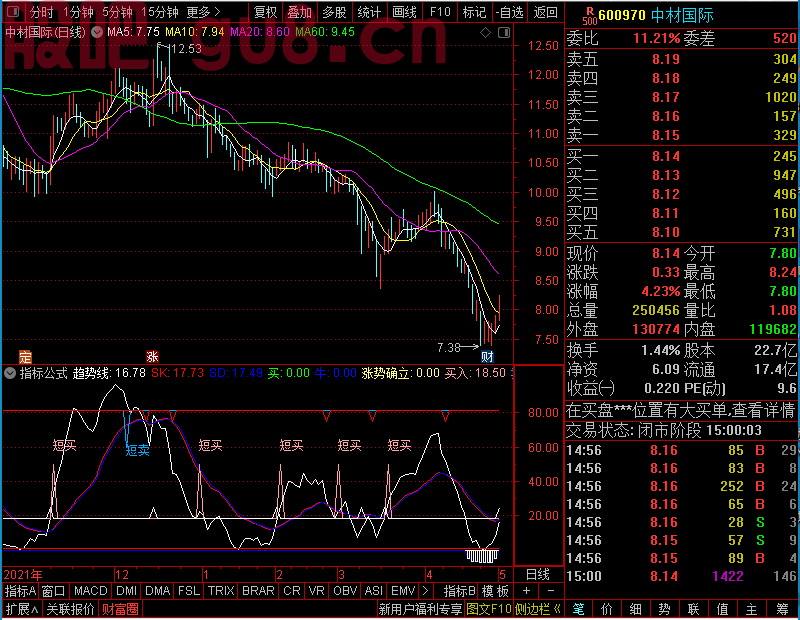Click the 财 marker icon near 7.38
800x620 pixels.
click(x=487, y=357)
